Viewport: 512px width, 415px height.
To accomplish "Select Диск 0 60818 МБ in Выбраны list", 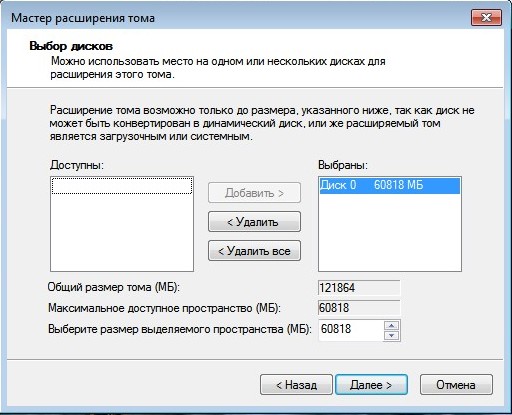I will (390, 185).
